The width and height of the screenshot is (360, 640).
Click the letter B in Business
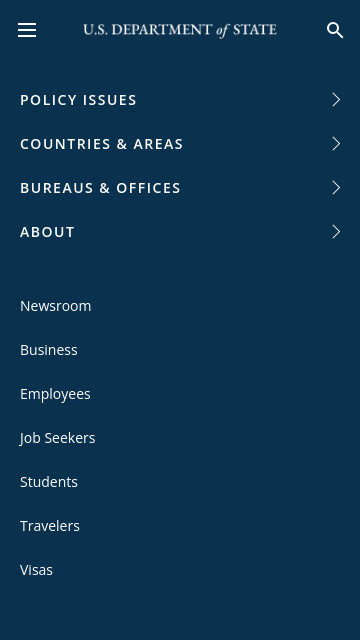tap(24, 350)
